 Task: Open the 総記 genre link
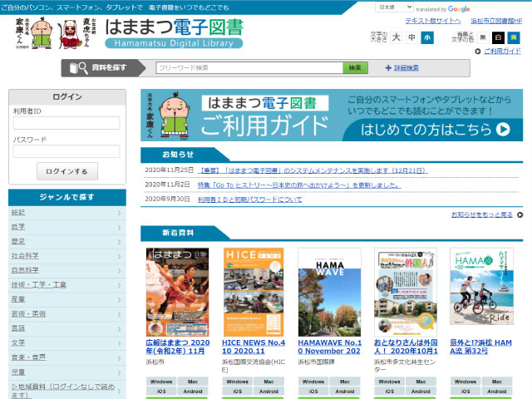click(18, 213)
